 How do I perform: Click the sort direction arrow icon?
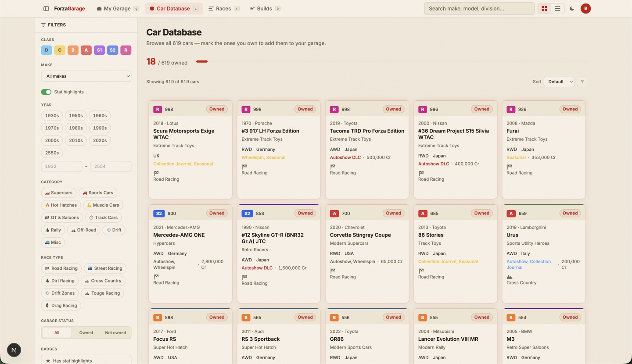point(582,82)
